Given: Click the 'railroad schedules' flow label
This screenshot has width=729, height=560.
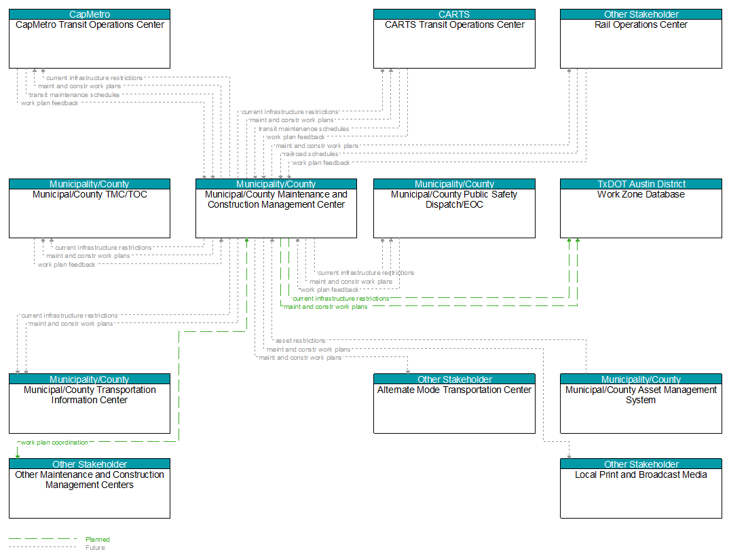Looking at the screenshot, I should (x=311, y=154).
